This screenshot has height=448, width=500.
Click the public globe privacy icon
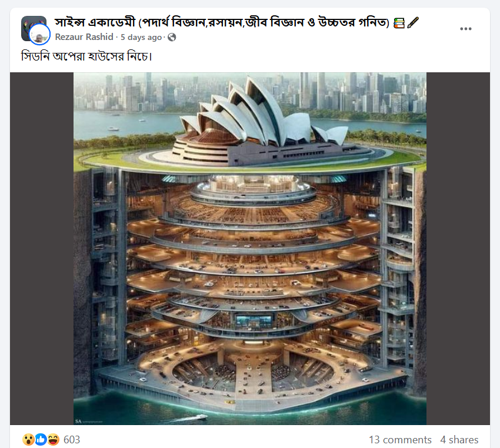(172, 37)
